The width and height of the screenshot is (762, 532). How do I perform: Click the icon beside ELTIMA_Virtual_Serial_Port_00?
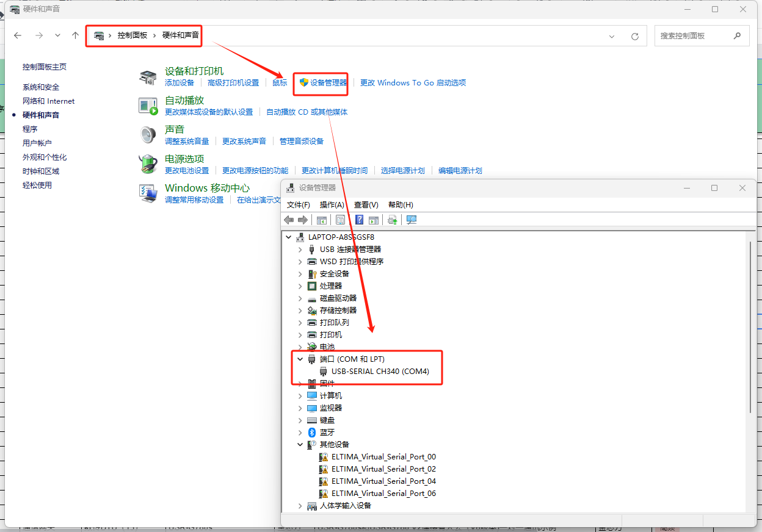point(324,456)
